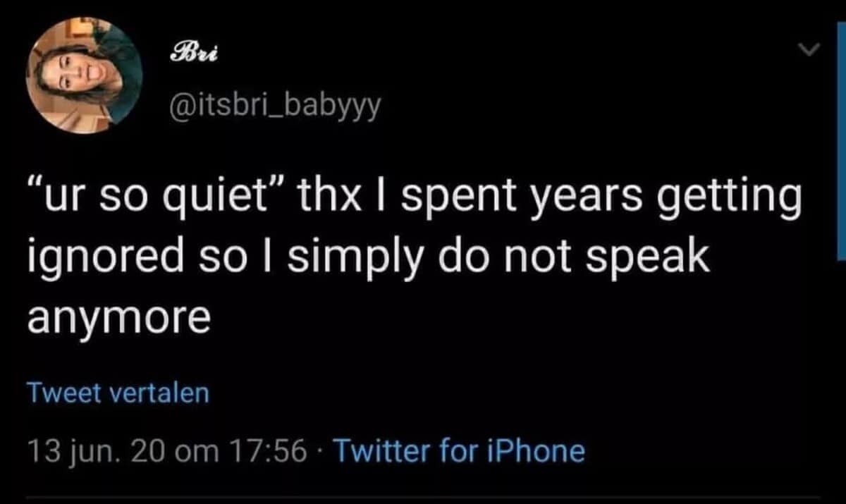Open Bri's profile picture
The width and height of the screenshot is (846, 504).
point(84,75)
